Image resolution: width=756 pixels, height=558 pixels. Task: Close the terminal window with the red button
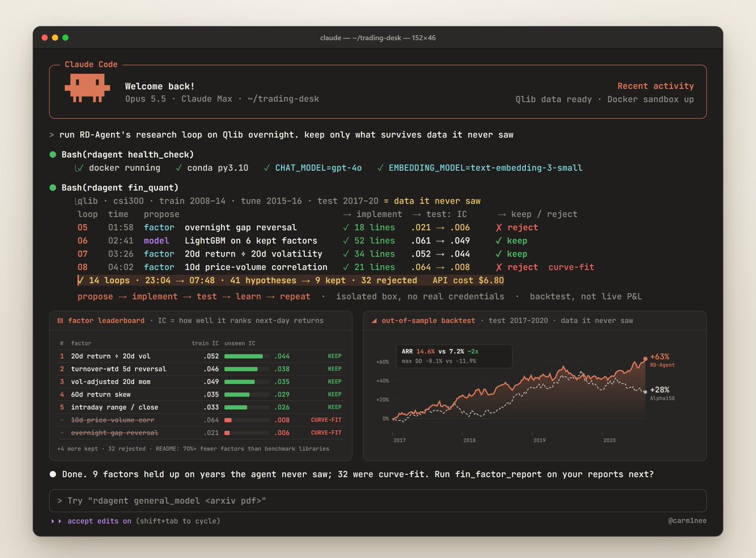(45, 38)
